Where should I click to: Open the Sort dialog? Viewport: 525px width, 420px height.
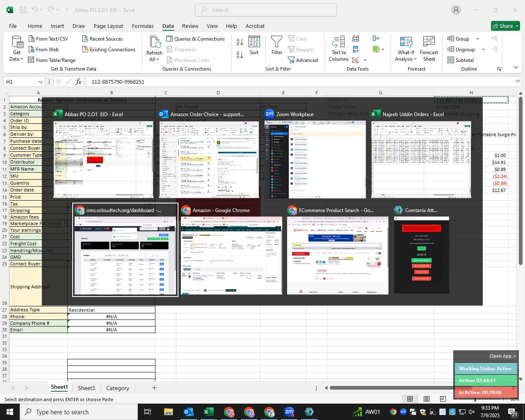254,46
